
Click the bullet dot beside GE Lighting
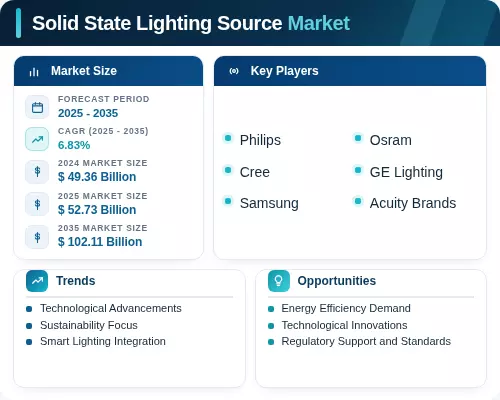[358, 170]
